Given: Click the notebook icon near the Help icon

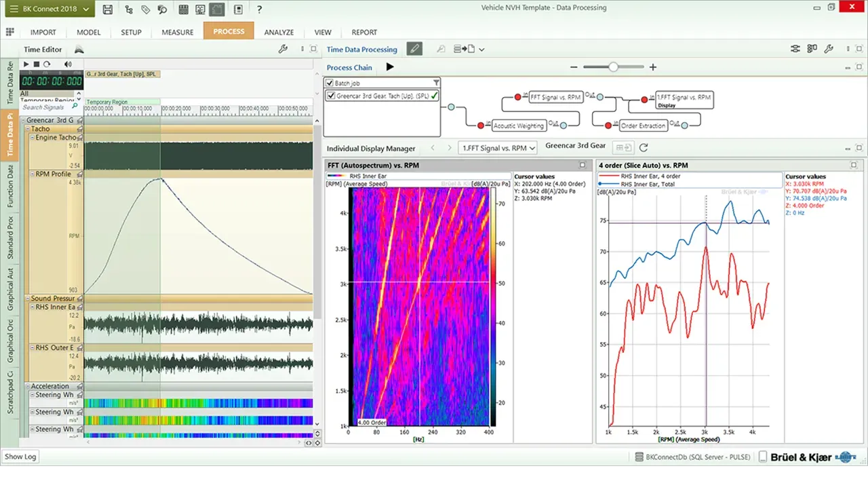Looking at the screenshot, I should (237, 9).
